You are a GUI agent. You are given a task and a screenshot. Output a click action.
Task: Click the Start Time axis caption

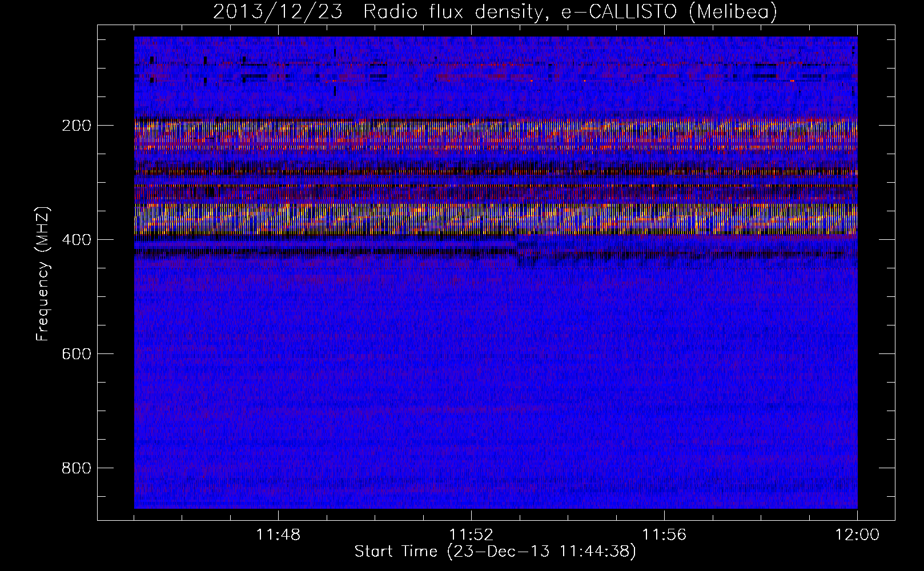[495, 552]
